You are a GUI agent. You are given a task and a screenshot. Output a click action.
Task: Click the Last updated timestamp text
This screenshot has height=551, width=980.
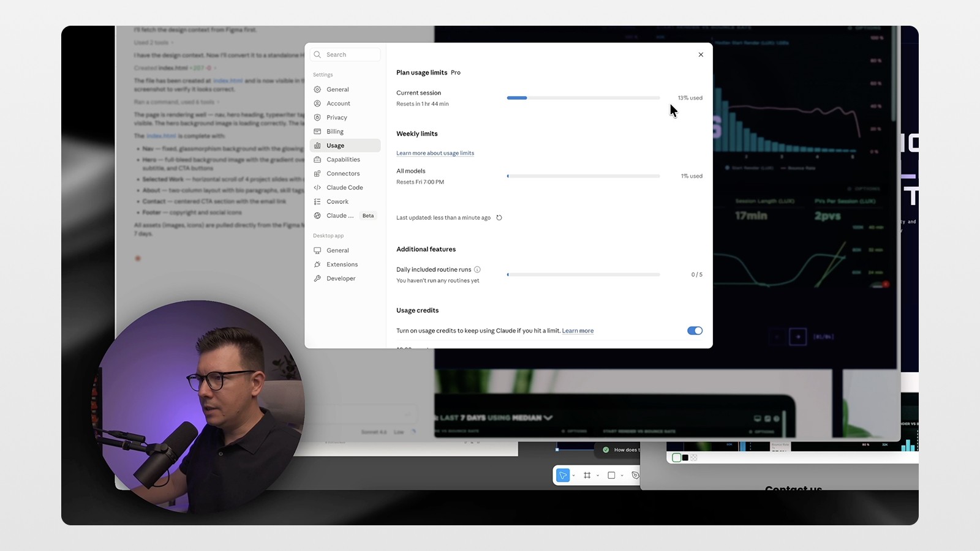tap(443, 218)
